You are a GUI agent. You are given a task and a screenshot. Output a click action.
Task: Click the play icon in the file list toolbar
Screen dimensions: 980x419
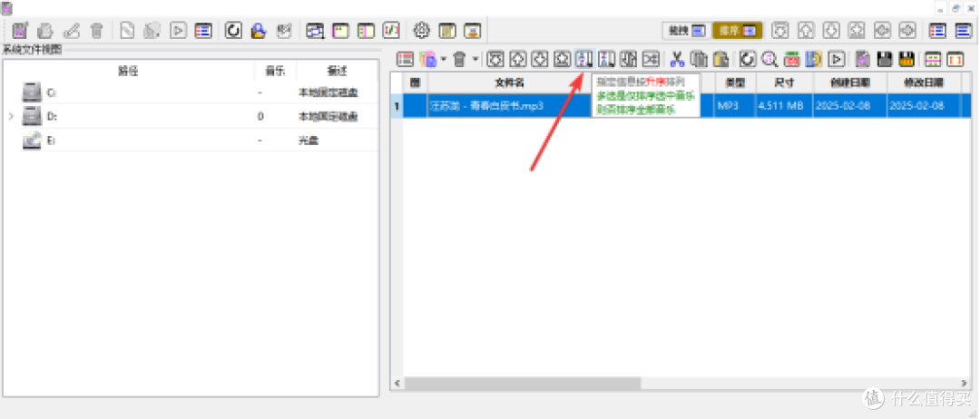[x=837, y=59]
